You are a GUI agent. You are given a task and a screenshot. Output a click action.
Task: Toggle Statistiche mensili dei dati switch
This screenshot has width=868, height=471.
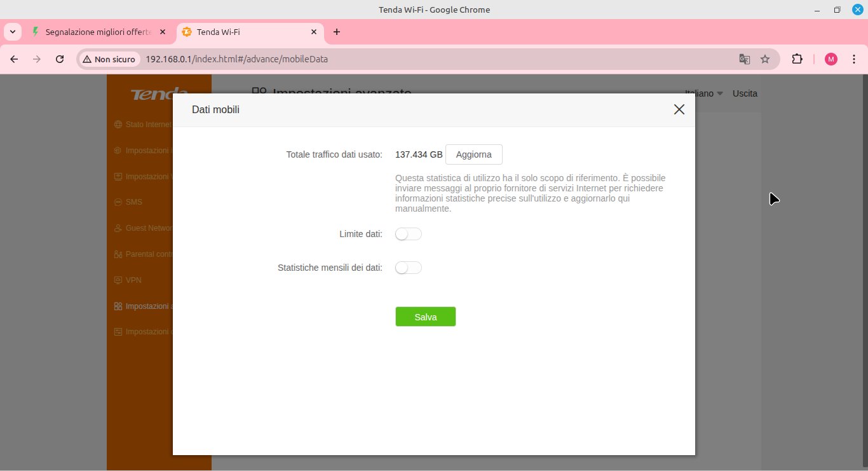point(409,268)
